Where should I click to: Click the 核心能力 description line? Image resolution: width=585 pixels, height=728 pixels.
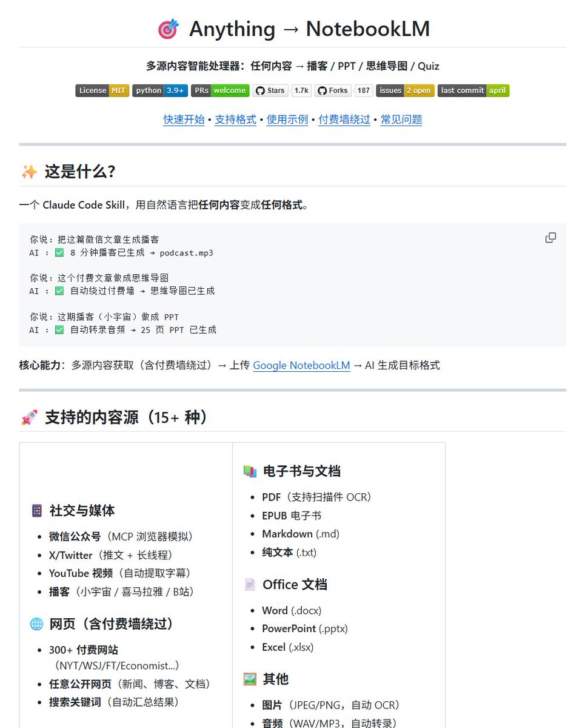229,365
